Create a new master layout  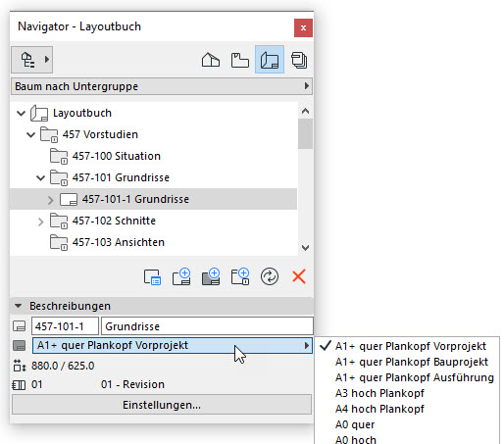[211, 277]
